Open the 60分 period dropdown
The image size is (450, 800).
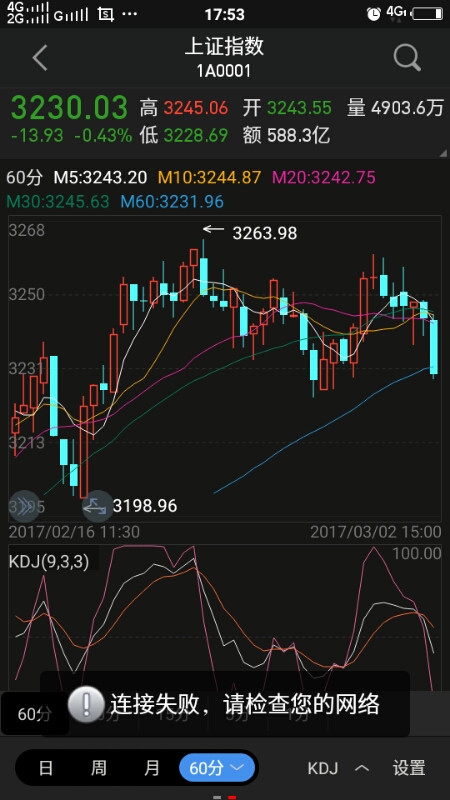pos(217,767)
